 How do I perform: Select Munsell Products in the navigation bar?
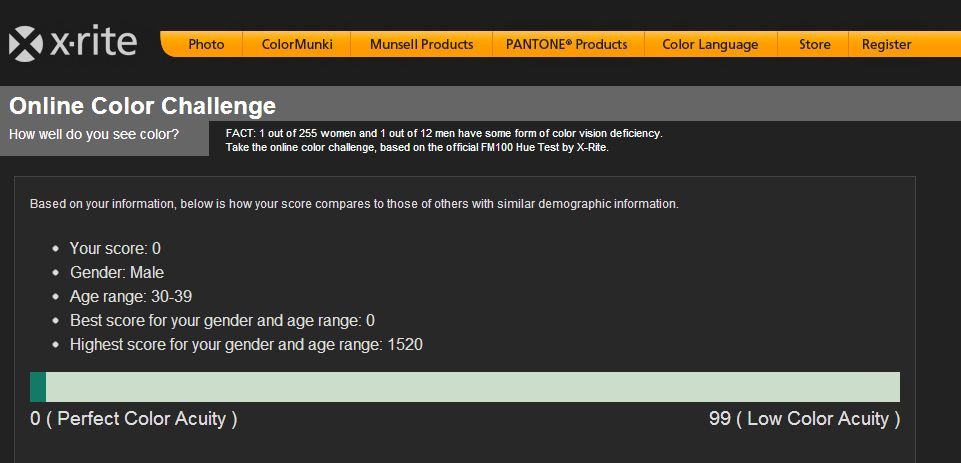pyautogui.click(x=422, y=45)
